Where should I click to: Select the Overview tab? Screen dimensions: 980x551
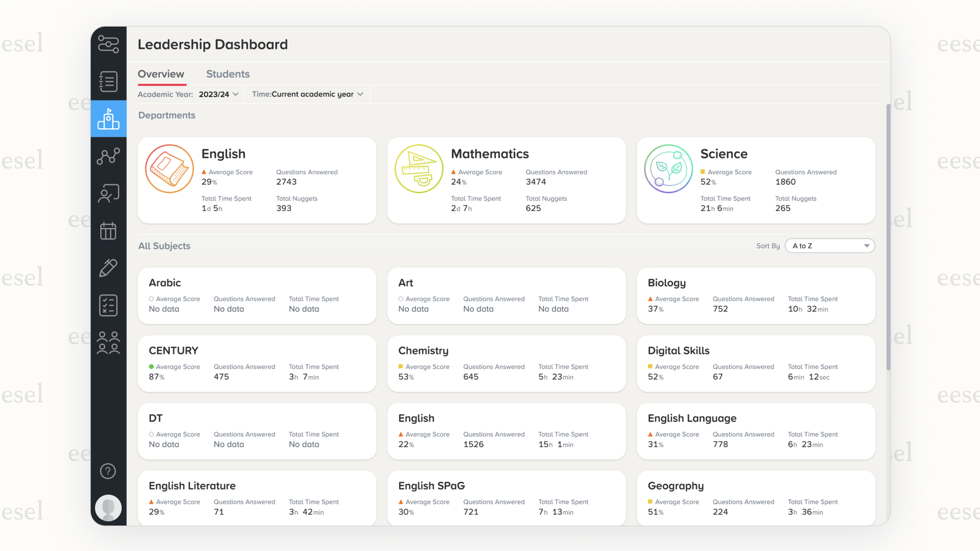click(x=161, y=74)
